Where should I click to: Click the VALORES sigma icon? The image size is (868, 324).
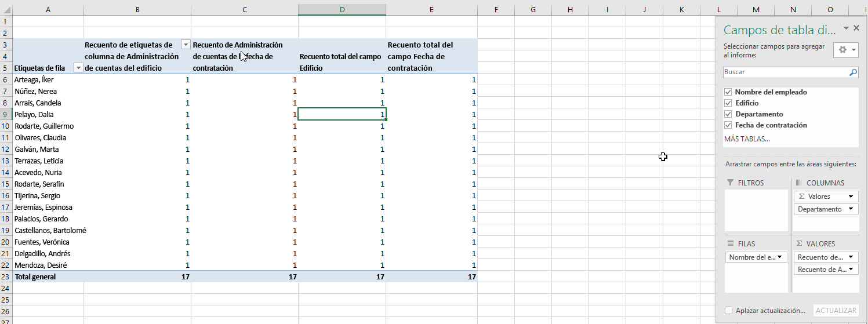pos(799,243)
